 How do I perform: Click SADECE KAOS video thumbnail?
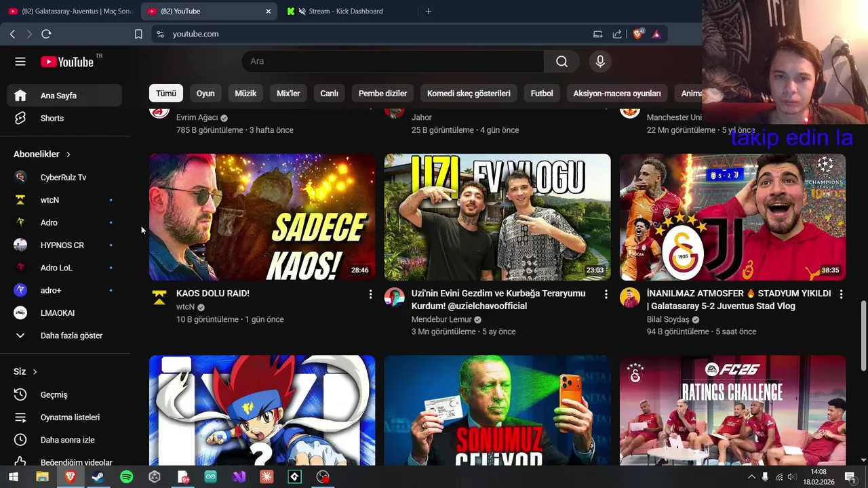pos(262,217)
